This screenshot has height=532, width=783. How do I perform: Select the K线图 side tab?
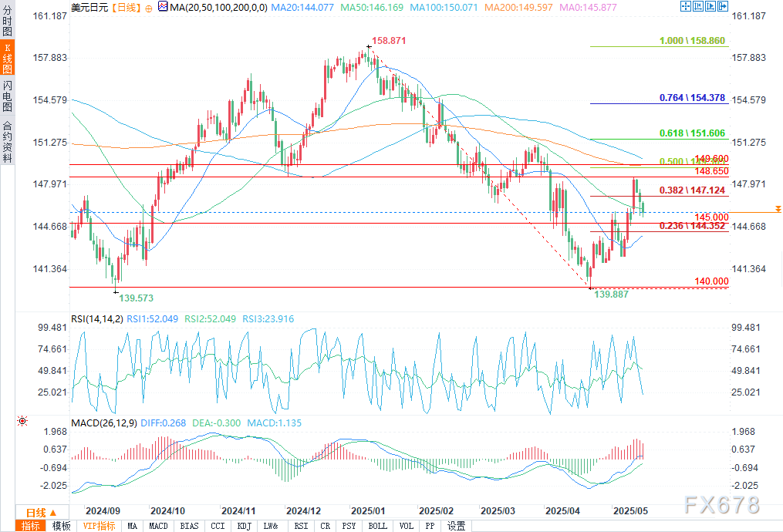7,58
